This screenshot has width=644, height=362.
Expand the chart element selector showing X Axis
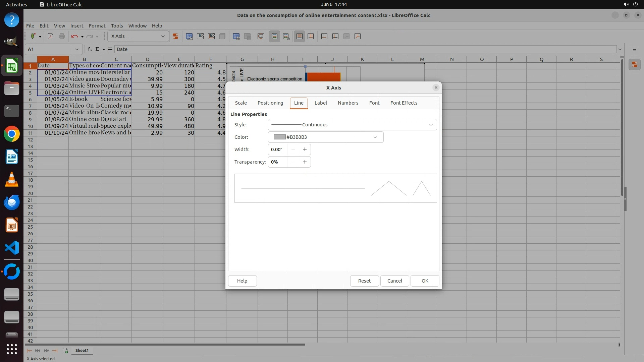coord(163,36)
